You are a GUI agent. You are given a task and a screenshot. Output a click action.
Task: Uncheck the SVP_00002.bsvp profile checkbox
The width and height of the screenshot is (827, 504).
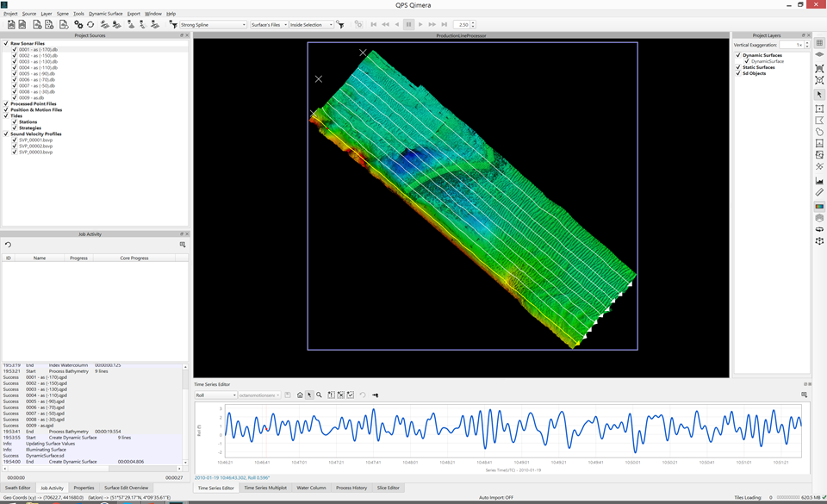click(x=15, y=146)
